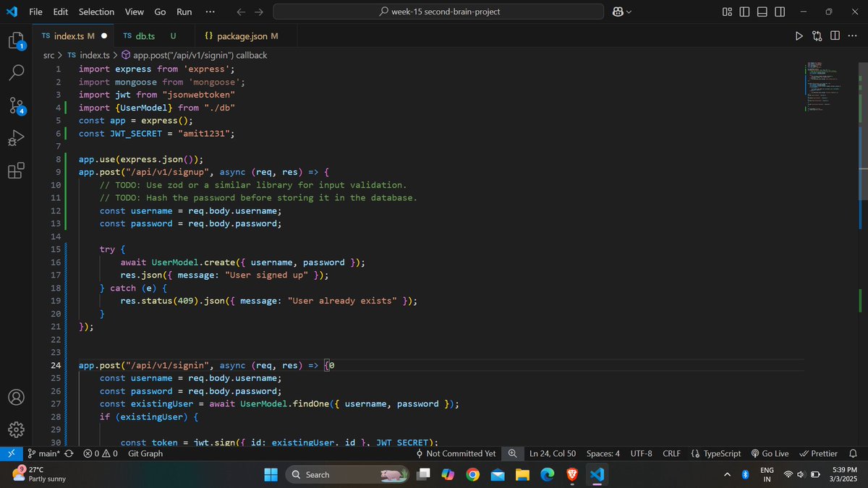
Task: Go forward with navigation arrow
Action: 259,12
